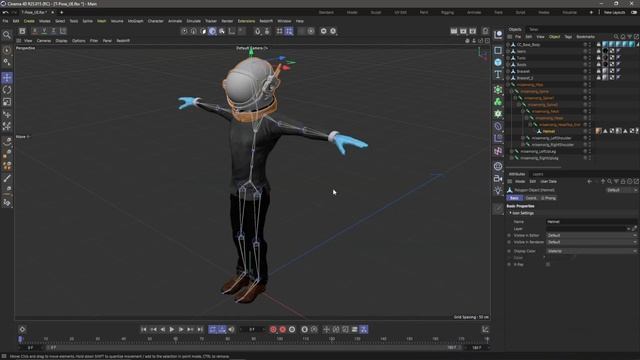640x360 pixels.
Task: Toggle X-axis lock
Action: (35, 31)
